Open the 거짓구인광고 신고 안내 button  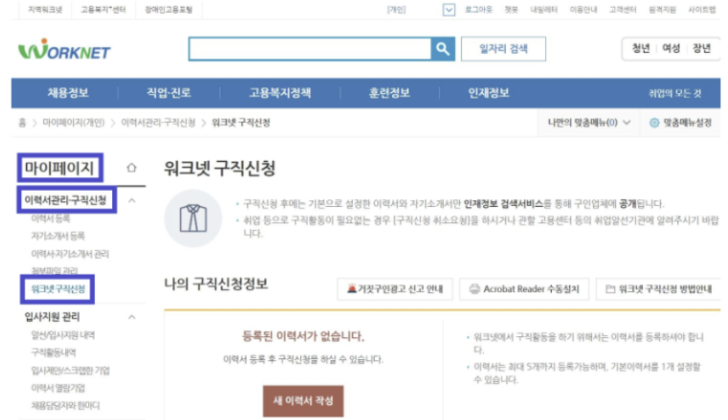(x=395, y=289)
